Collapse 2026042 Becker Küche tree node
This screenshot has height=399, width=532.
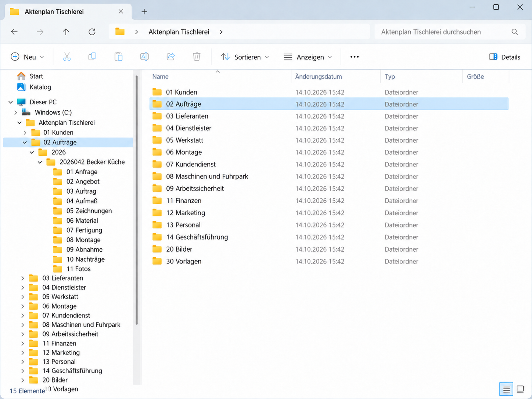pos(40,162)
